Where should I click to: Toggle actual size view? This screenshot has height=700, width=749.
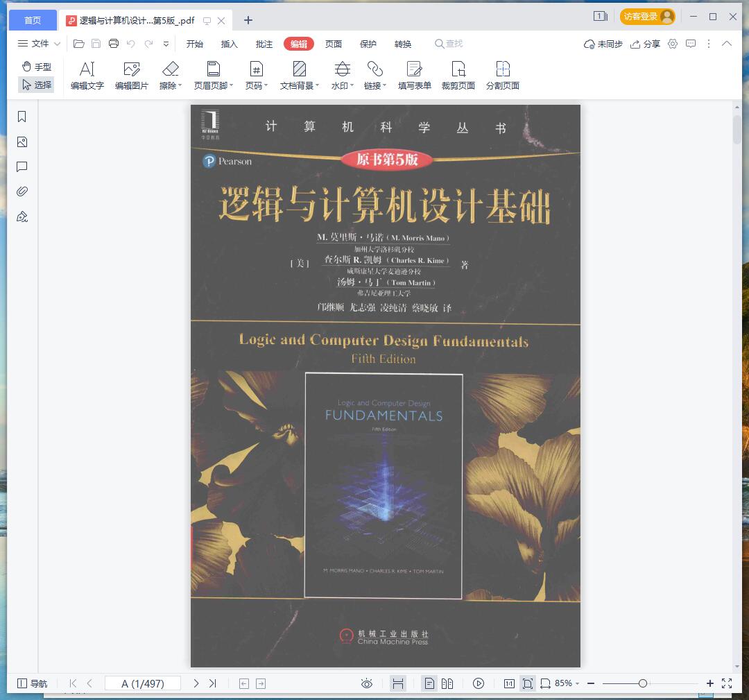[509, 684]
